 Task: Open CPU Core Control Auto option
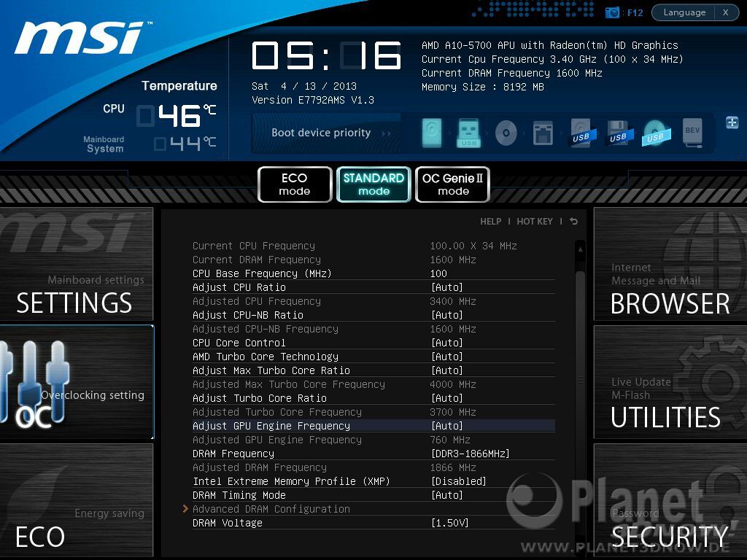point(447,343)
